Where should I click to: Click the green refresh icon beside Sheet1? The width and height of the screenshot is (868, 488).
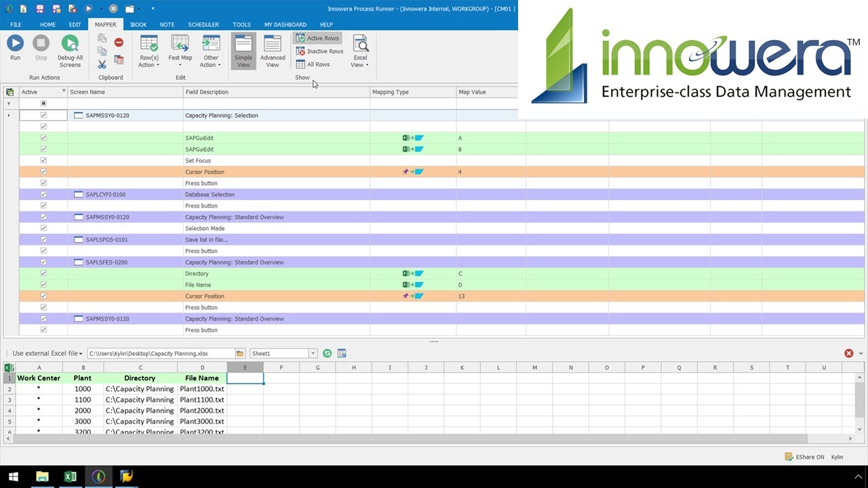click(328, 353)
